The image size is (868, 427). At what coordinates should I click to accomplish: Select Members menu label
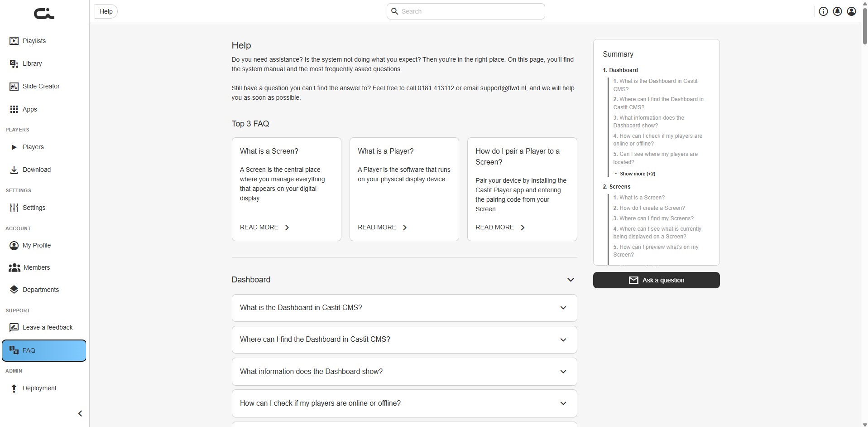pos(37,267)
